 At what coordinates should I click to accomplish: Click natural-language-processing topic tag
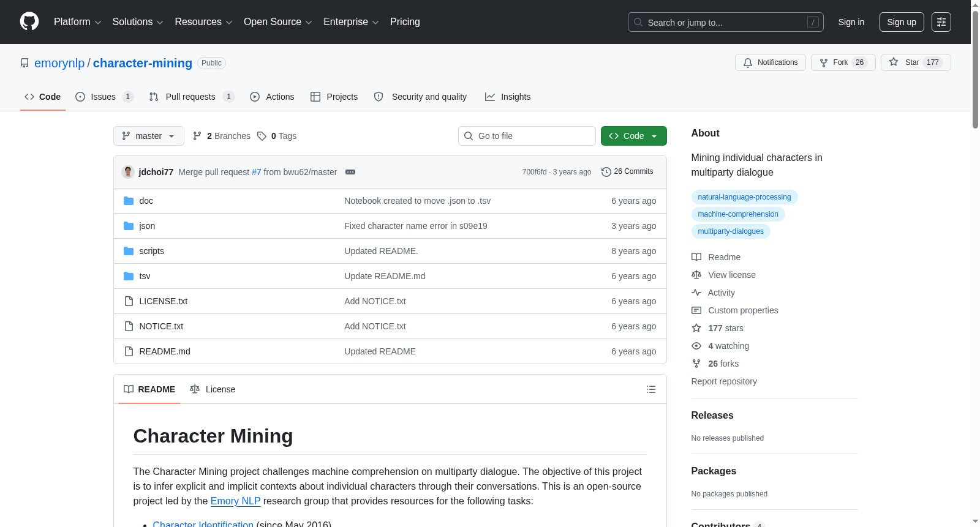744,197
